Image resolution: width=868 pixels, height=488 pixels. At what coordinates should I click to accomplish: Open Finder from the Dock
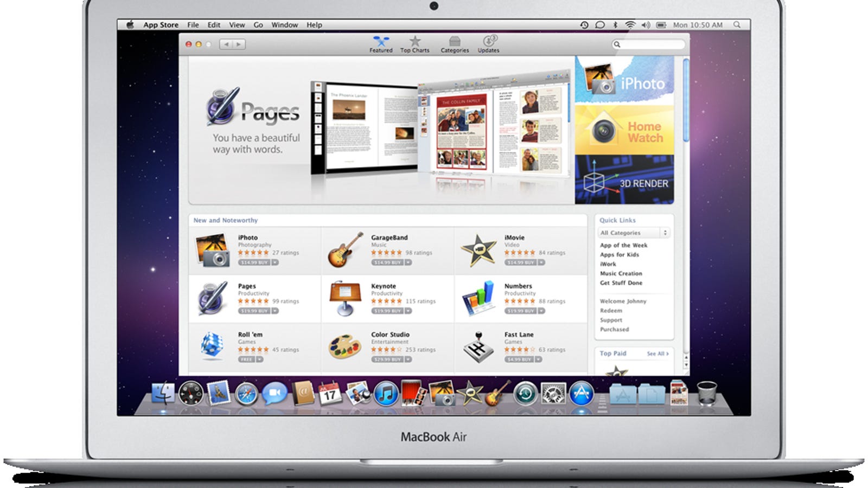click(x=163, y=394)
